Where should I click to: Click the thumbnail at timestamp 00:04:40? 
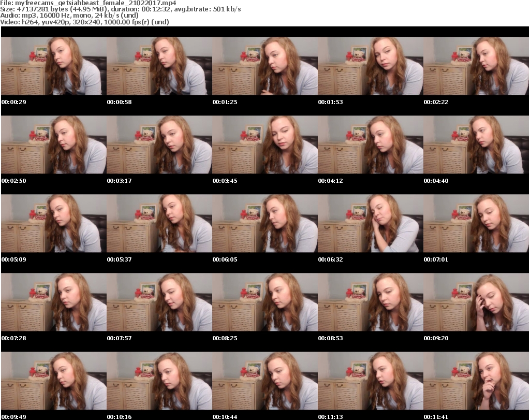pyautogui.click(x=476, y=144)
